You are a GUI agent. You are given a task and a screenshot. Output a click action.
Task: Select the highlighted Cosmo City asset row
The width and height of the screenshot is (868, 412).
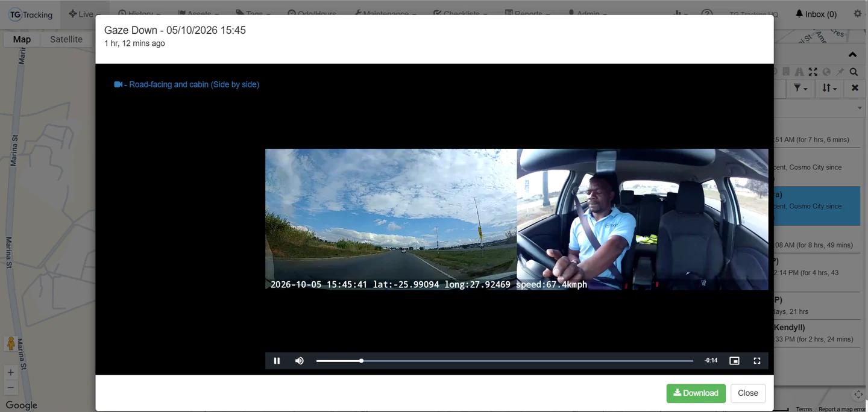click(817, 206)
